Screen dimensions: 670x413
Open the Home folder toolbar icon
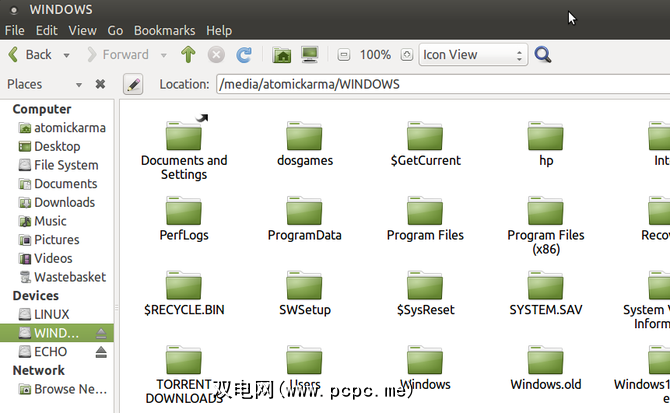pyautogui.click(x=282, y=55)
